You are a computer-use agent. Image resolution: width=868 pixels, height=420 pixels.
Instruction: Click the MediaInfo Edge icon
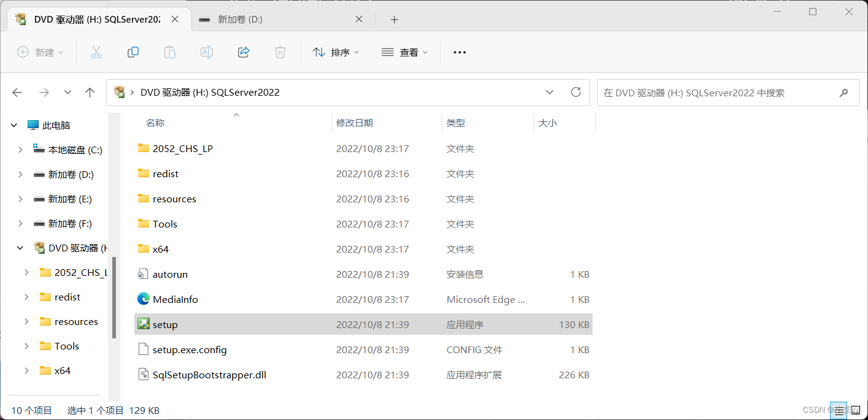point(144,299)
